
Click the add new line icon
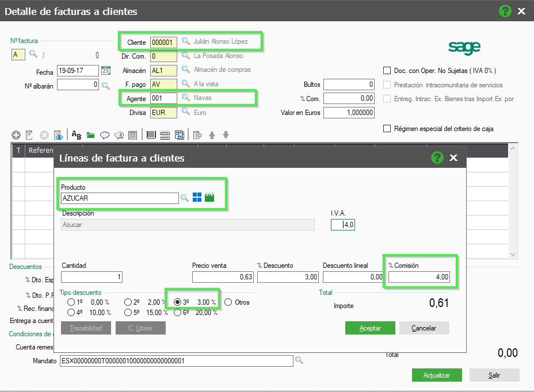pos(16,135)
